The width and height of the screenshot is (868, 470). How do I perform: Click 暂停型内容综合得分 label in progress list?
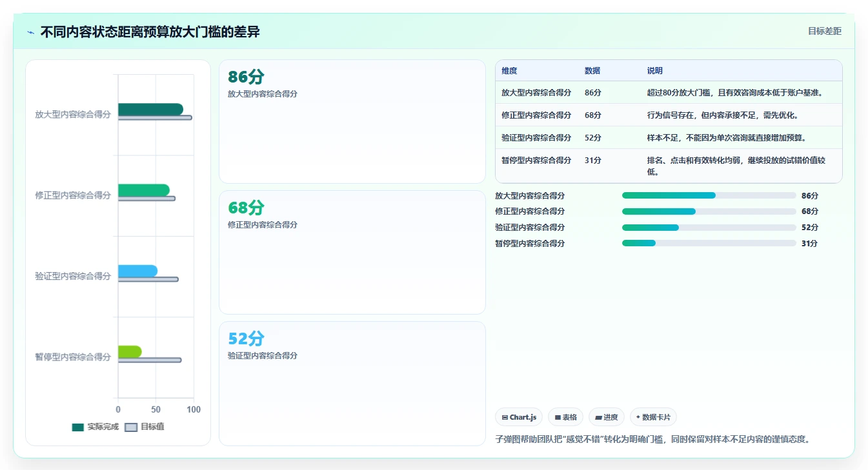click(530, 243)
